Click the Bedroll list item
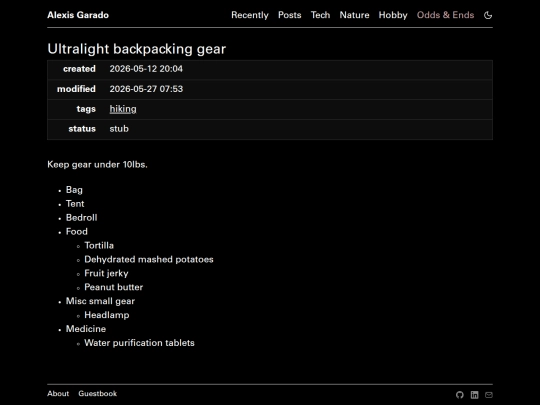The height and width of the screenshot is (405, 540). coord(82,218)
